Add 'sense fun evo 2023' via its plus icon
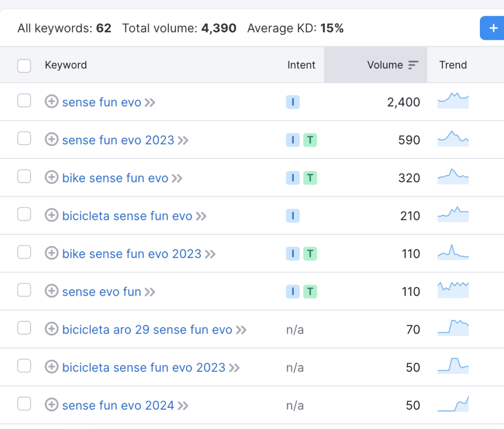 coord(51,139)
